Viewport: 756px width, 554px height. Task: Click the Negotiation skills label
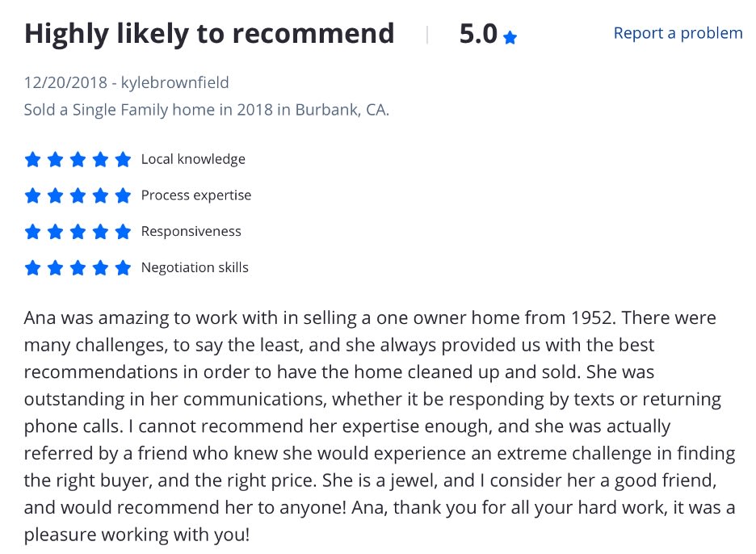click(195, 267)
